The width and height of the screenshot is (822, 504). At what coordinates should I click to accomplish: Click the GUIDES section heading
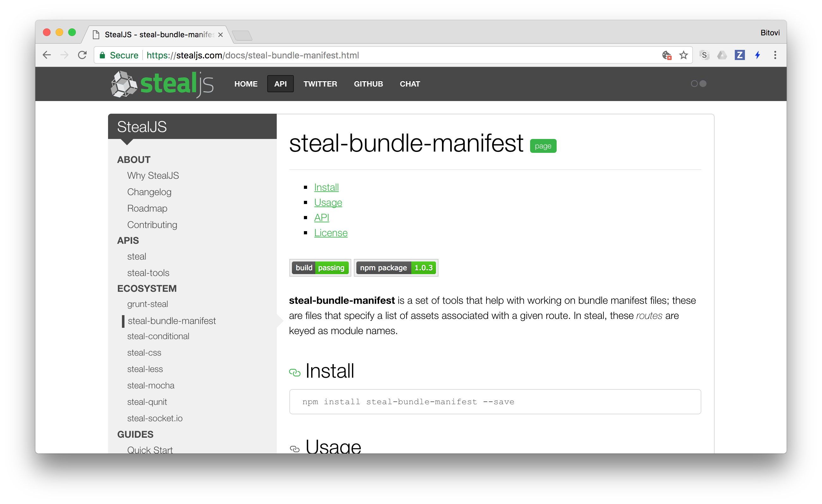[x=136, y=434]
